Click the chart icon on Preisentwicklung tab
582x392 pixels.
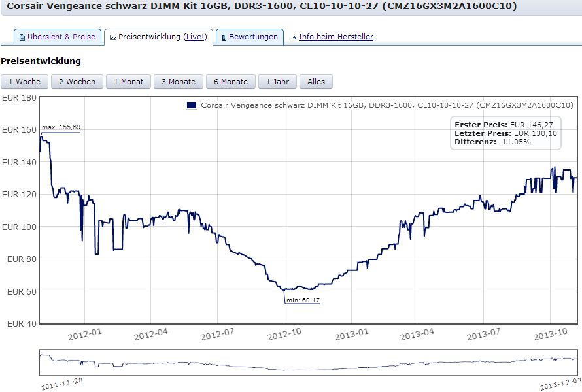[x=113, y=37]
